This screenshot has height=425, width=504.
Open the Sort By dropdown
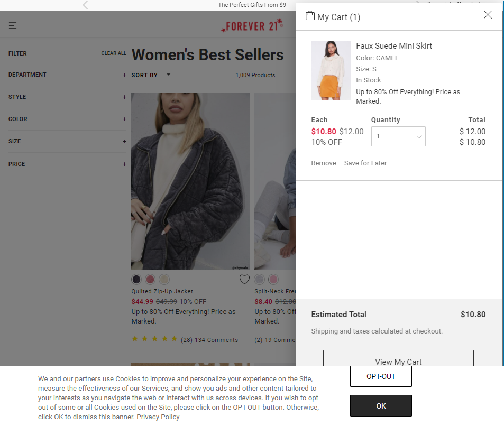[151, 75]
